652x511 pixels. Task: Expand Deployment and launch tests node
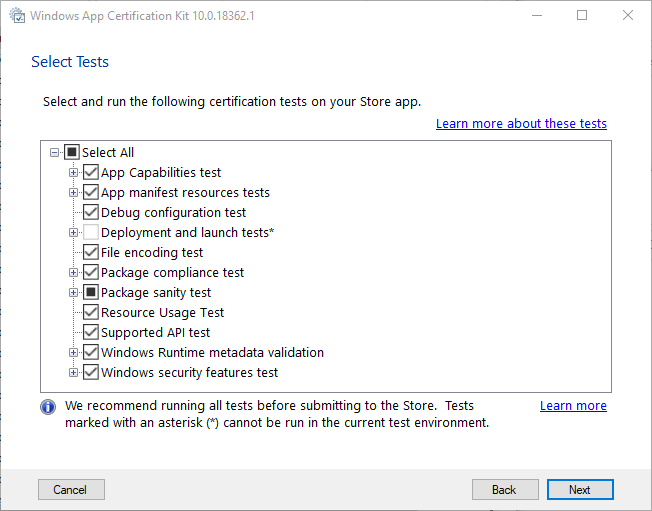pyautogui.click(x=73, y=232)
